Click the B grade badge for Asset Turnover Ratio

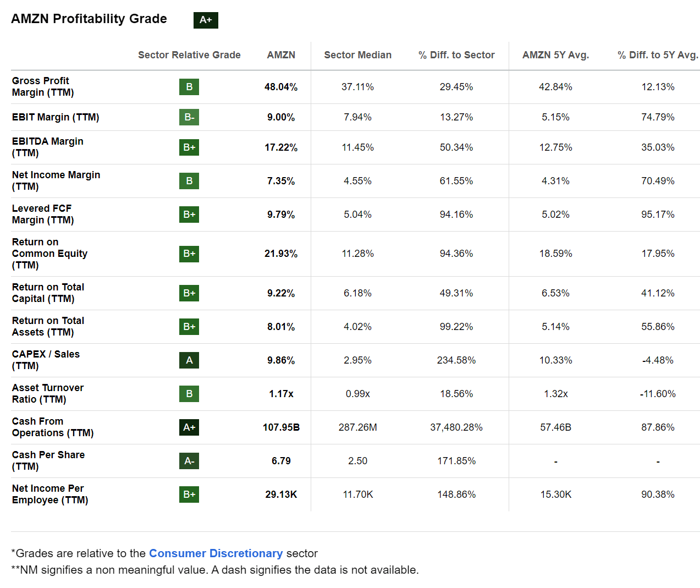coord(189,394)
